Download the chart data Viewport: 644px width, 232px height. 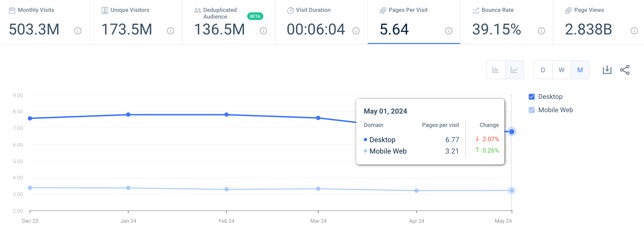tap(607, 70)
